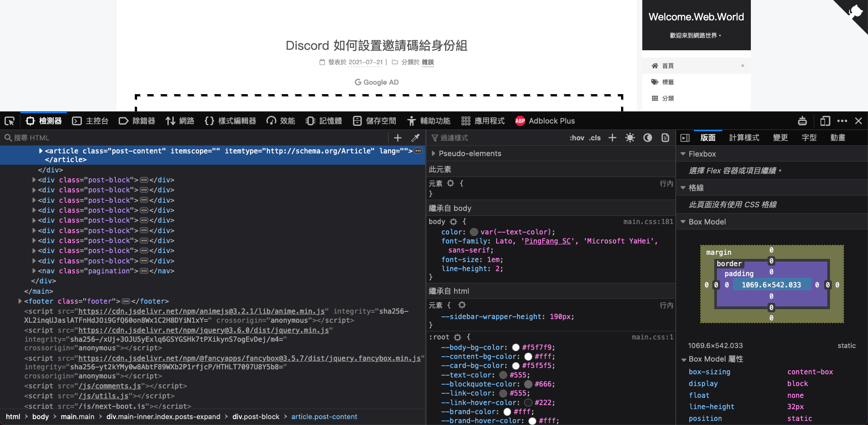Collapse the Flexbox section
Screen dimensions: 868x425
pos(683,154)
